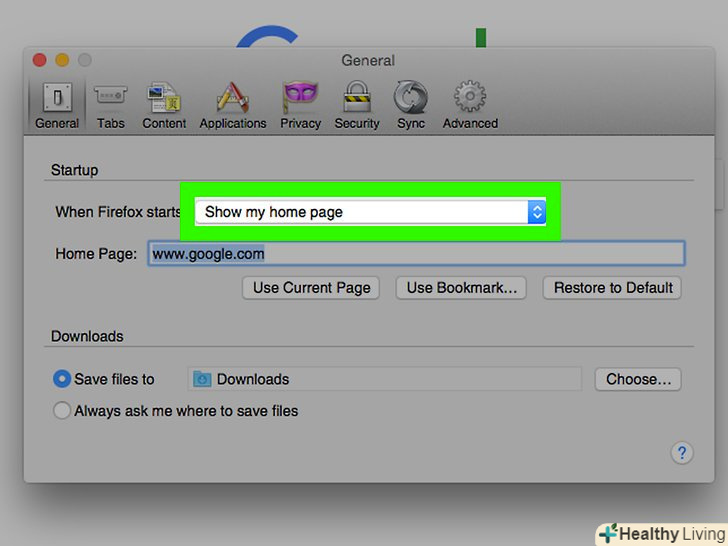728x546 pixels.
Task: Click the Downloads folder path field
Action: 384,379
